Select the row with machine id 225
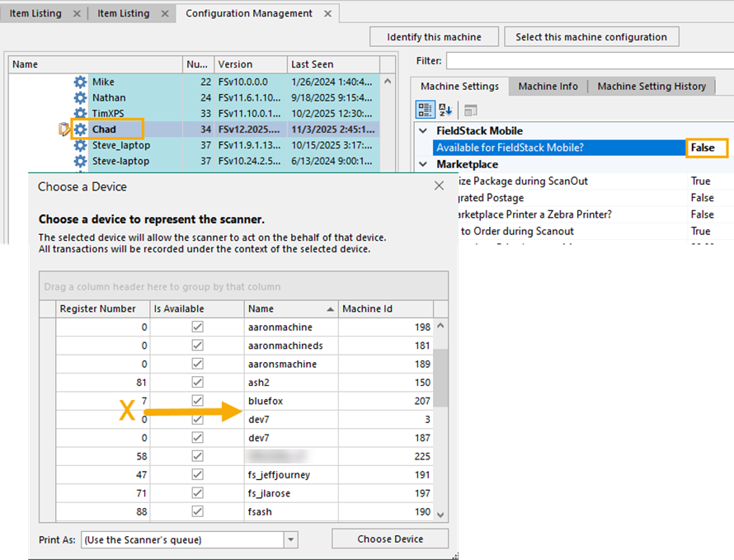Viewport: 734px width, 560px height. click(244, 456)
